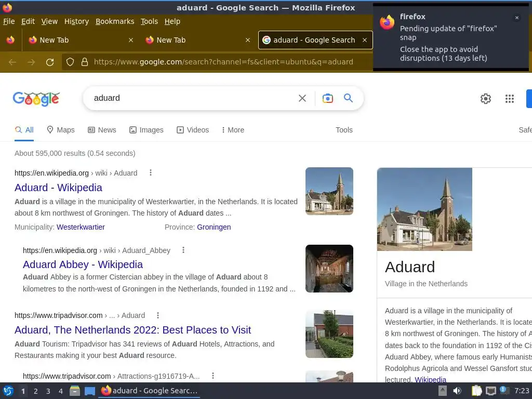Screen dimensions: 532x399
Task: Open Aduard, The Netherlands 2022 Tripadvisor link
Action: (132, 330)
